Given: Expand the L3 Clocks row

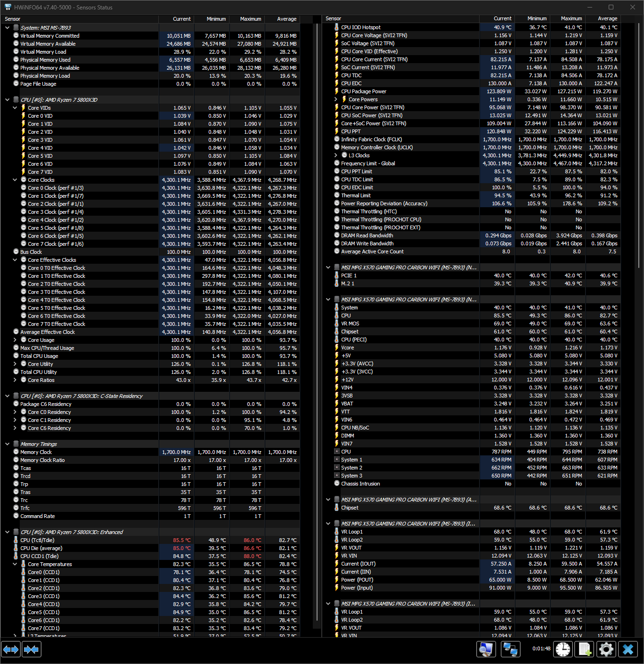Looking at the screenshot, I should [x=335, y=155].
